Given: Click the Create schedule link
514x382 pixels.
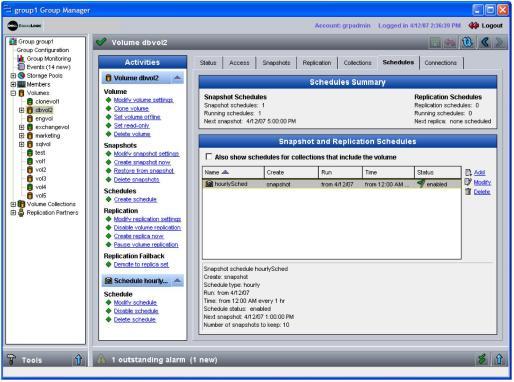Looking at the screenshot, I should [x=135, y=199].
